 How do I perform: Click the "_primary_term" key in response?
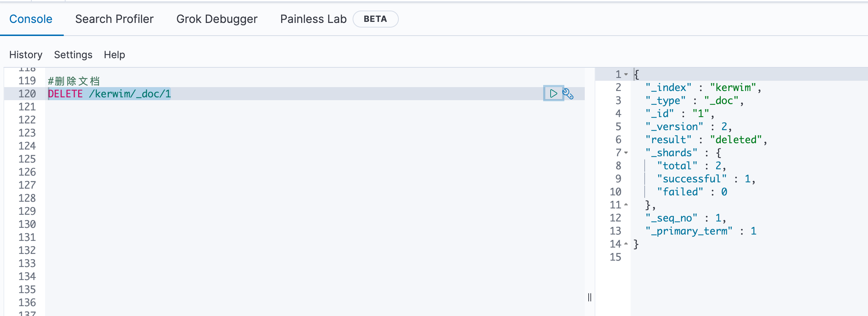(689, 231)
